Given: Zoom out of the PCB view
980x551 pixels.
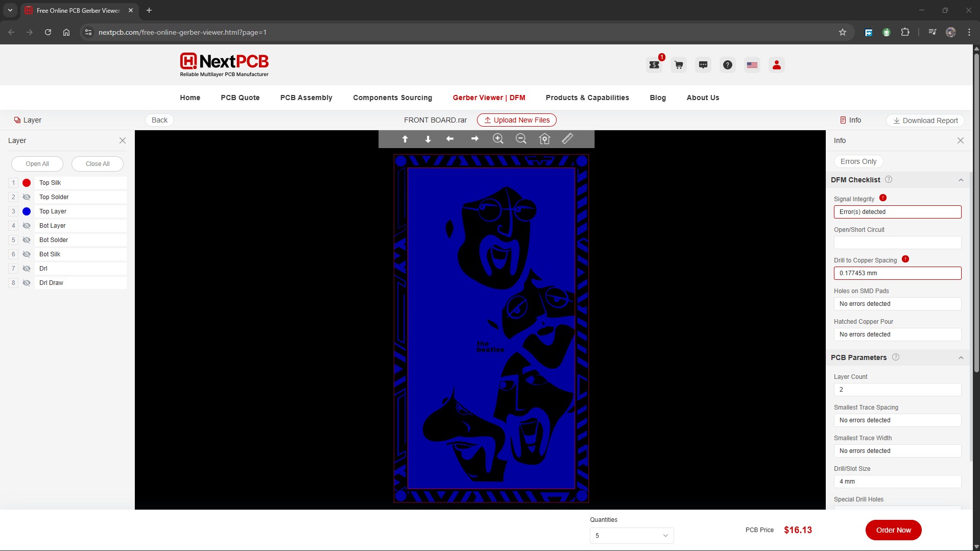Looking at the screenshot, I should [521, 139].
